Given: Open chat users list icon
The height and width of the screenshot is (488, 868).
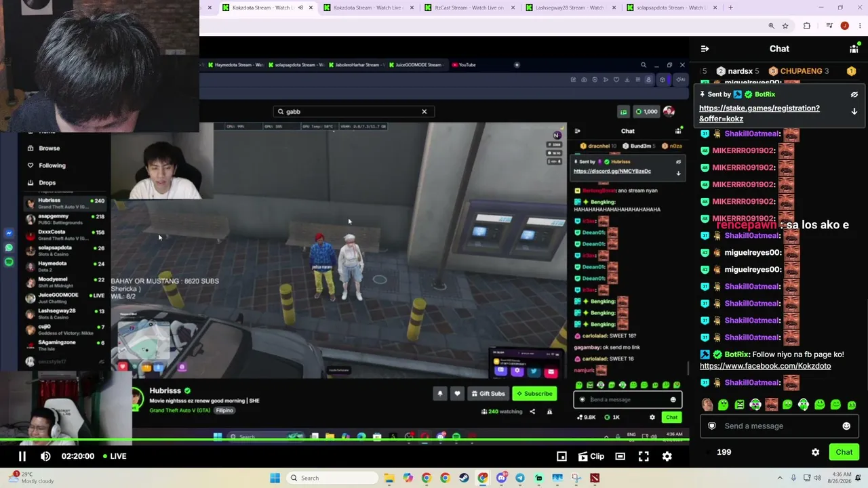Looking at the screenshot, I should [x=854, y=49].
